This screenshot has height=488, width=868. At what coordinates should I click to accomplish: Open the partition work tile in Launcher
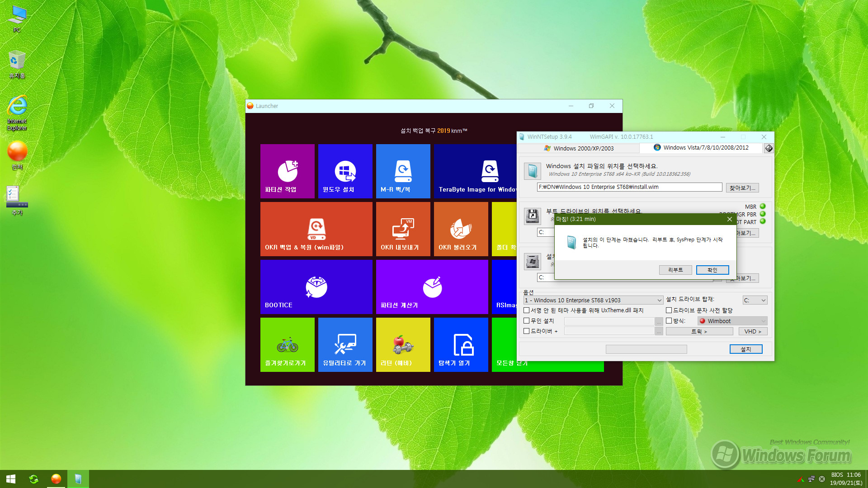click(x=287, y=171)
